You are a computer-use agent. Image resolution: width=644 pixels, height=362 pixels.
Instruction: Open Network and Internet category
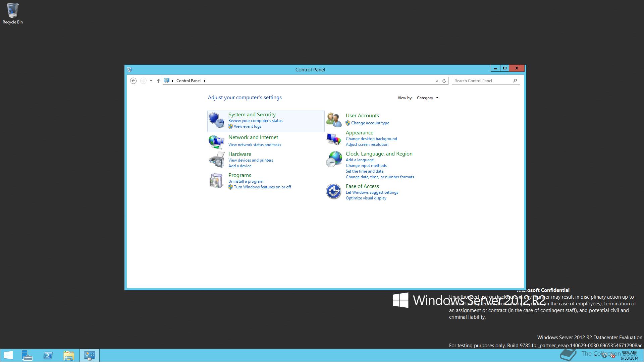[253, 137]
